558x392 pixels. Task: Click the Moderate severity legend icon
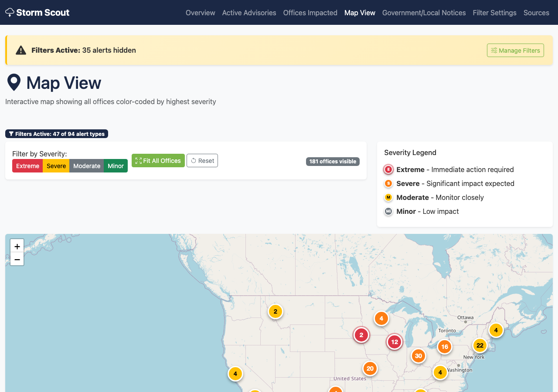click(388, 197)
